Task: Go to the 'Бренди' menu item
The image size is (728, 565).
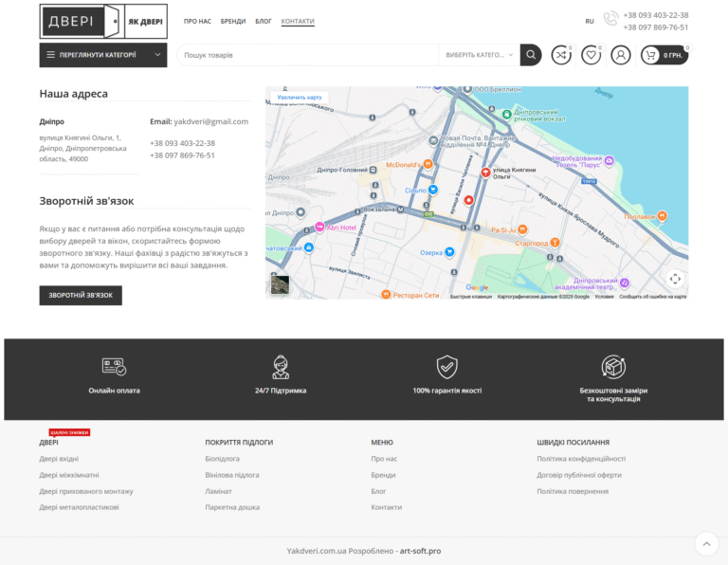Action: click(x=233, y=21)
